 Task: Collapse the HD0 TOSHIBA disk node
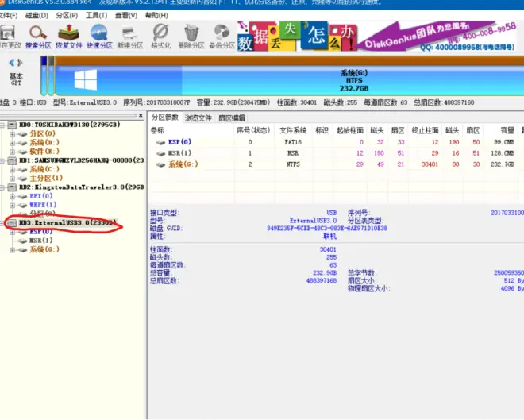point(2,125)
